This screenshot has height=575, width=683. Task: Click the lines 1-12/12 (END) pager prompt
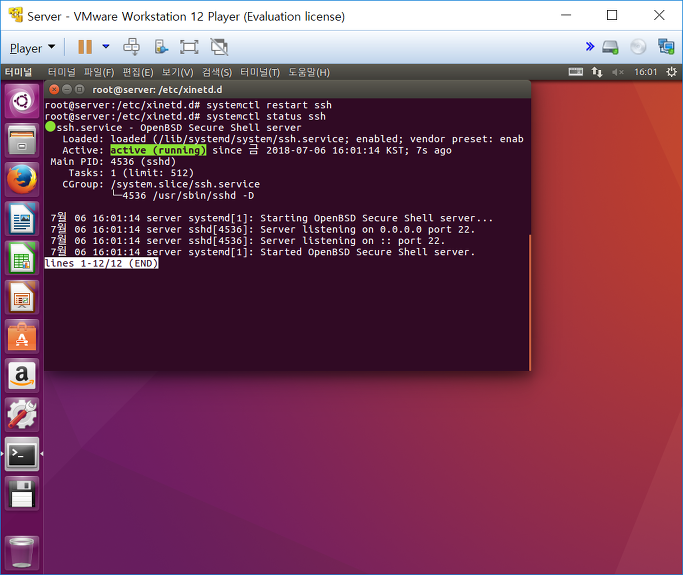101,264
